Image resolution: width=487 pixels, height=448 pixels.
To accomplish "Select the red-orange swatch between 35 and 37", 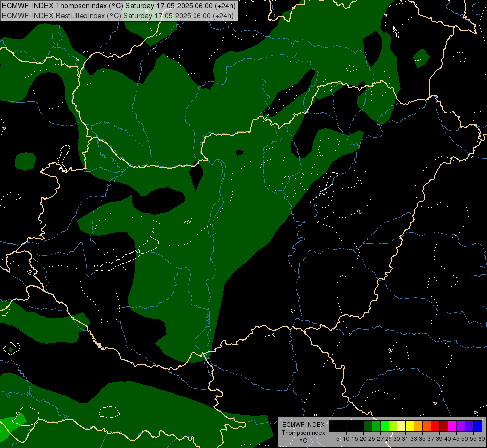I will point(427,426).
